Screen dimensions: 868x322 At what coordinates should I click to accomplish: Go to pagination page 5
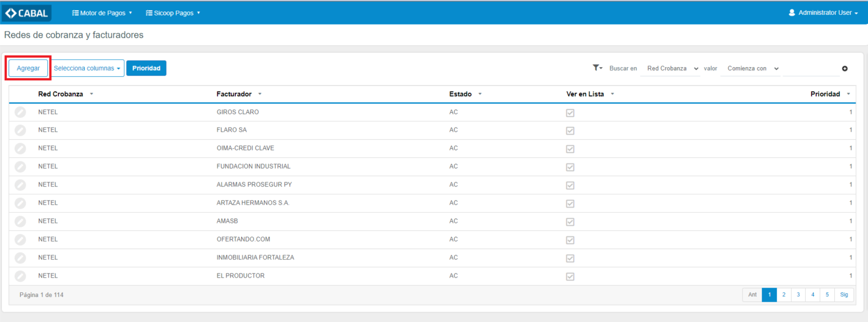828,295
